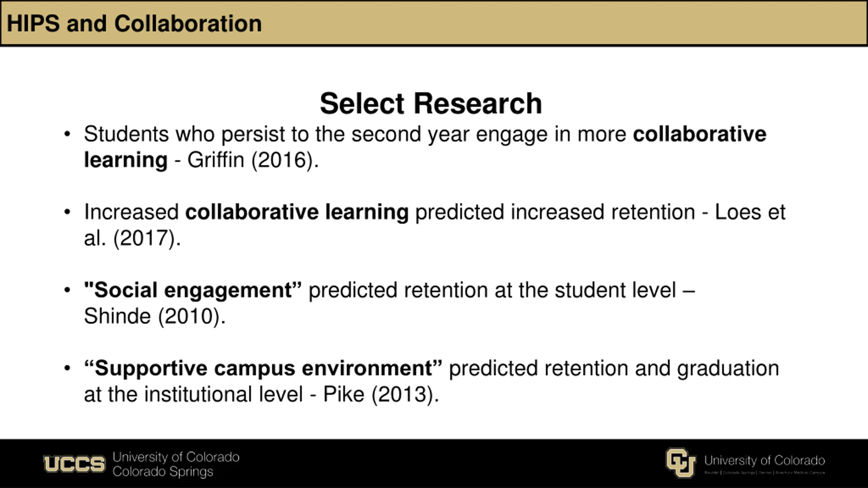Click the UCCS logo in the footer

click(x=74, y=464)
